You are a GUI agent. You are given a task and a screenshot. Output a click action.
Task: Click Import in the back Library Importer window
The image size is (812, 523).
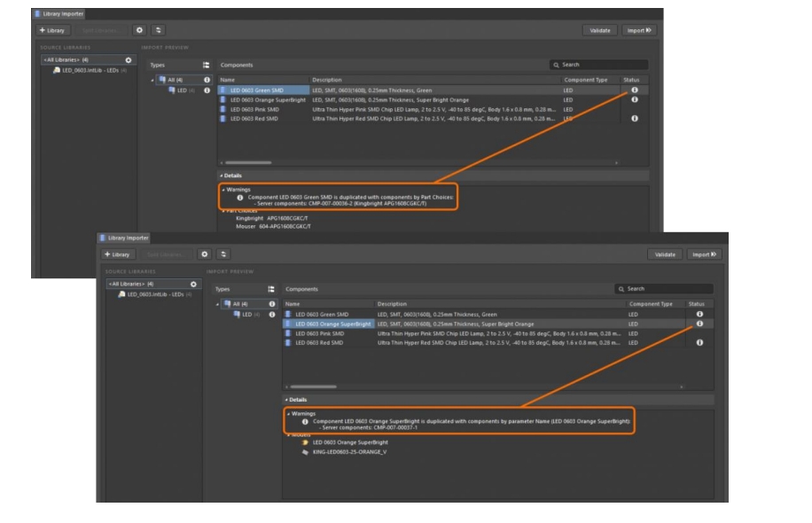pyautogui.click(x=639, y=30)
